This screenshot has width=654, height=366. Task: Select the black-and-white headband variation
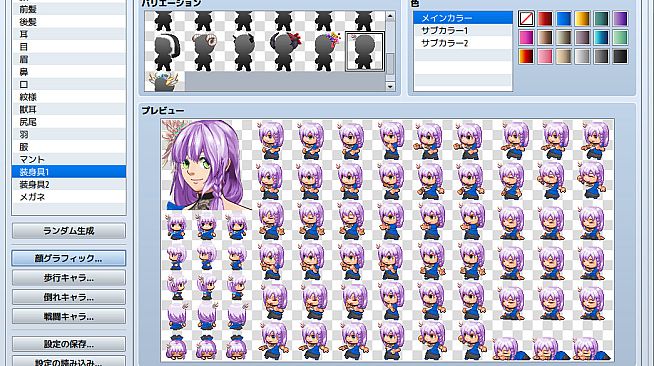point(164,52)
